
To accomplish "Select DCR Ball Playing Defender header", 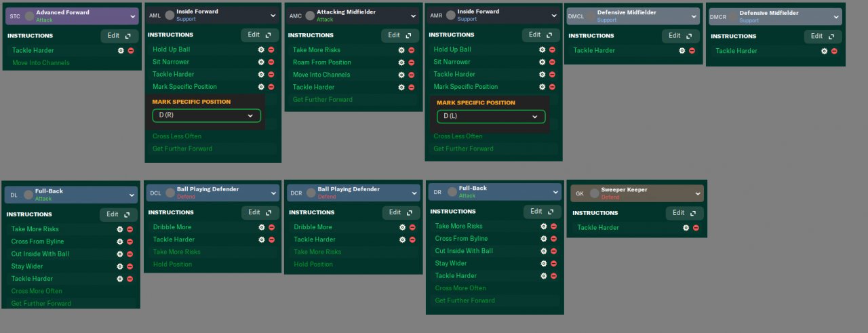I will [x=353, y=193].
